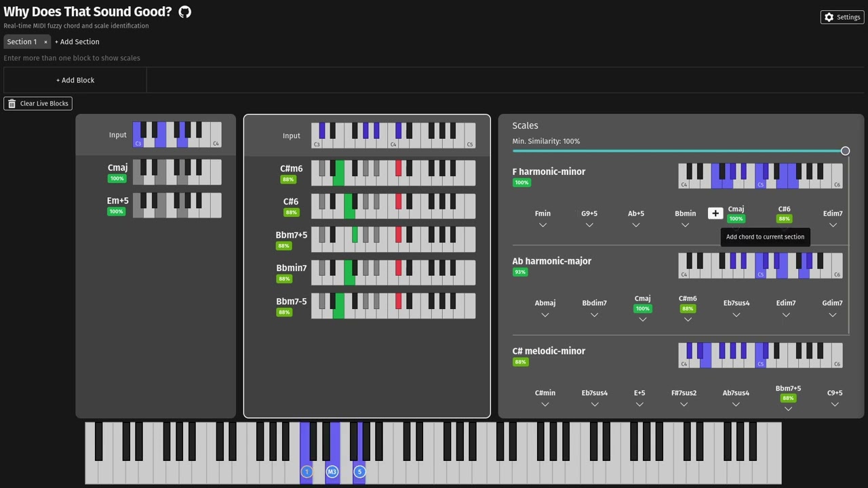868x488 pixels.
Task: Select the C#m6 chord in middle block
Action: tap(292, 169)
